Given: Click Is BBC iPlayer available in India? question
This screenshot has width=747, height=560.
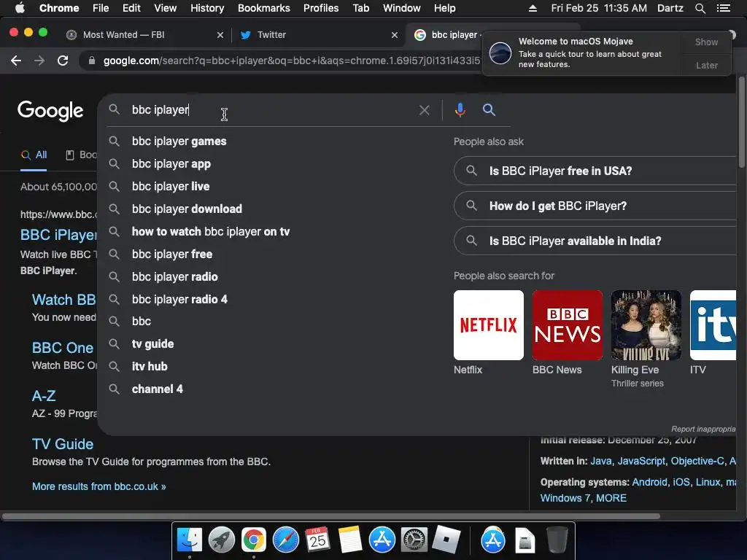Looking at the screenshot, I should [595, 241].
